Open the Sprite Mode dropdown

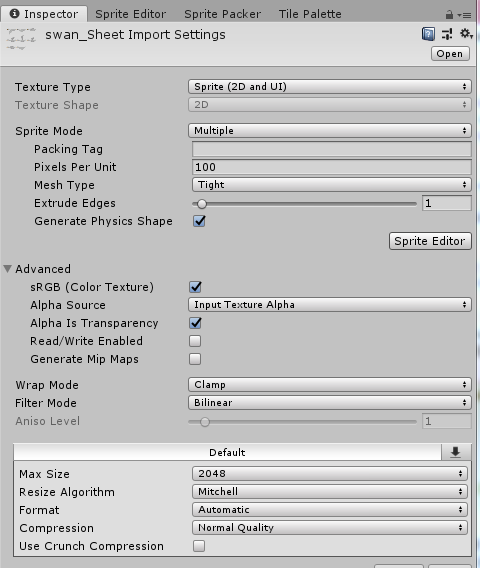coord(330,130)
